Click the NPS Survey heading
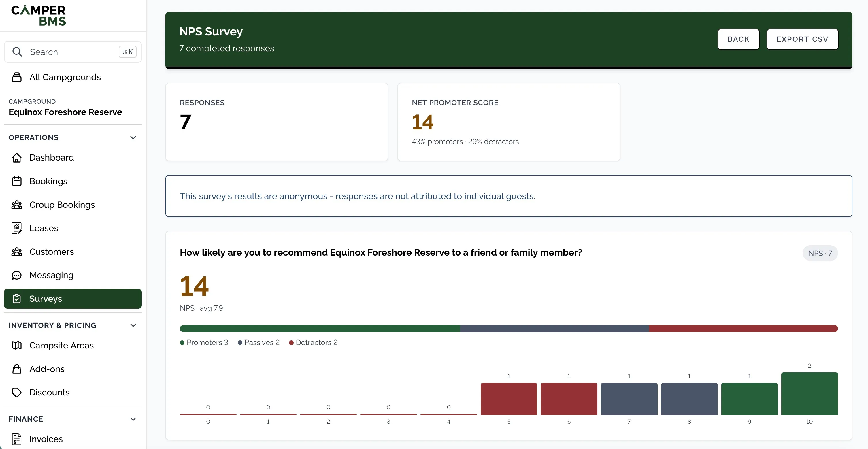The width and height of the screenshot is (868, 449). 211,31
